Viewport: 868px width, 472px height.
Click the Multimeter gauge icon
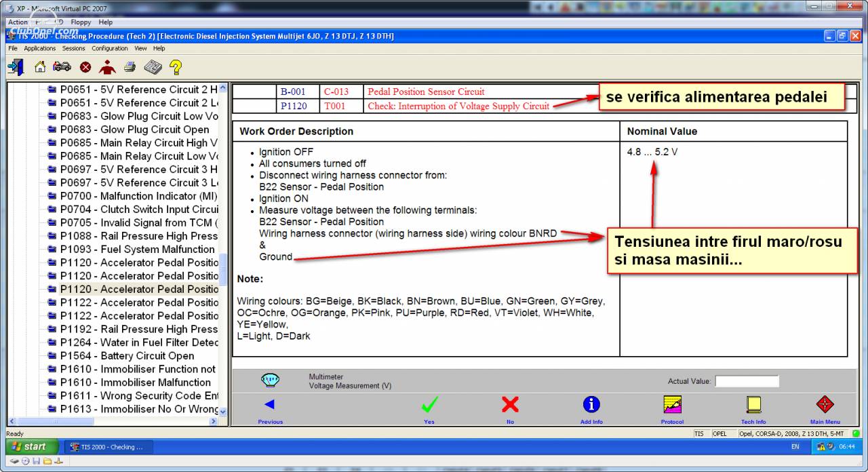coord(270,380)
